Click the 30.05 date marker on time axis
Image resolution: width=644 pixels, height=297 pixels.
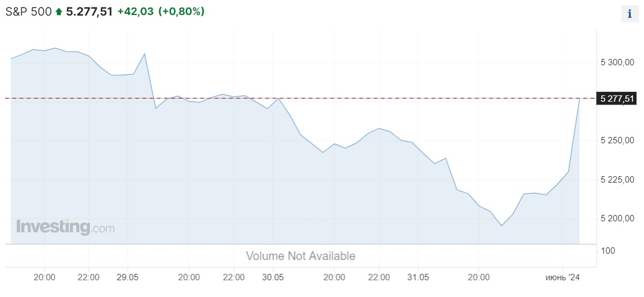click(273, 278)
